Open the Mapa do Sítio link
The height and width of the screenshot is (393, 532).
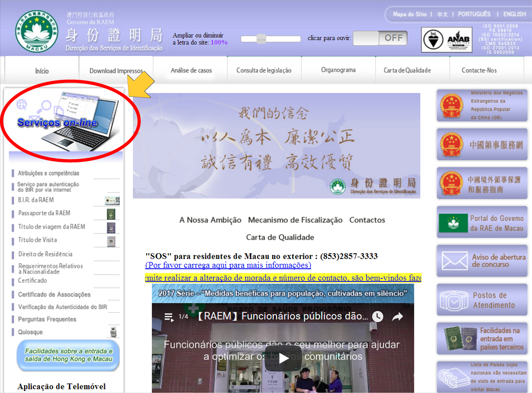point(409,14)
